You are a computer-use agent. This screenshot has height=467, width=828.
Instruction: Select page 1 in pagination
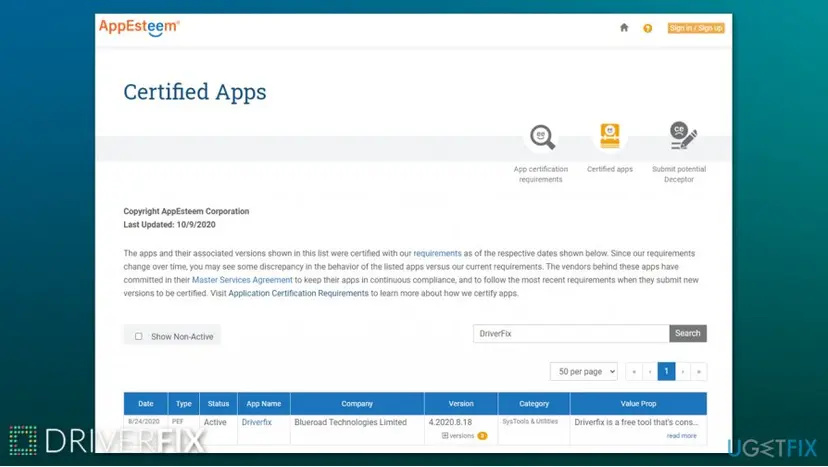pos(666,371)
